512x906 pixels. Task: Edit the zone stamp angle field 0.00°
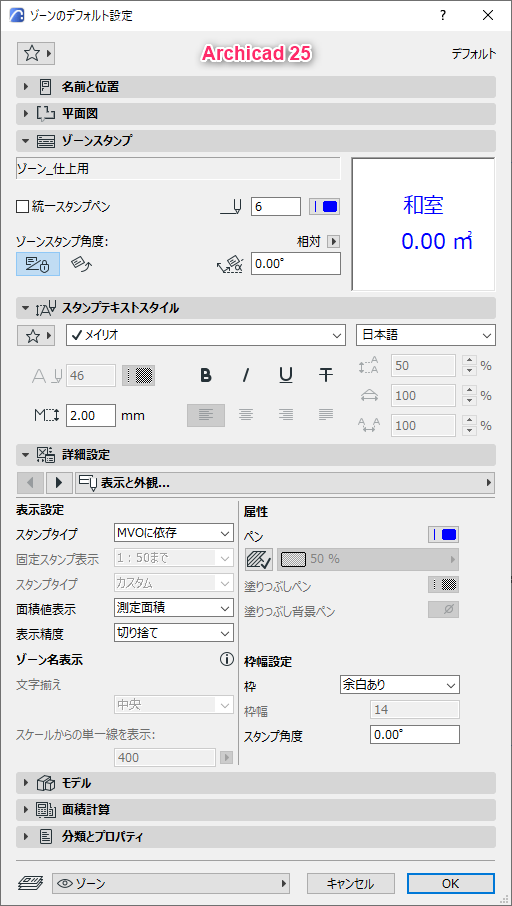(x=295, y=264)
